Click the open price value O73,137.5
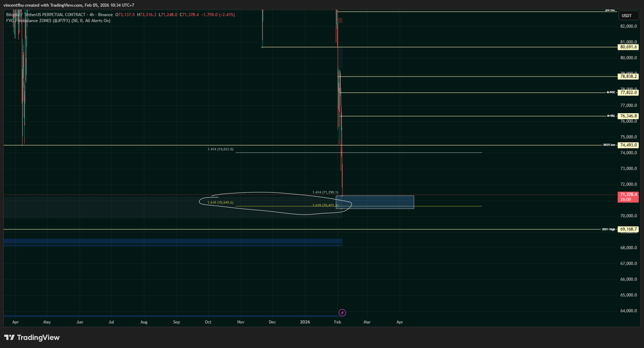Screen dimensions: 644x348 (124, 14)
